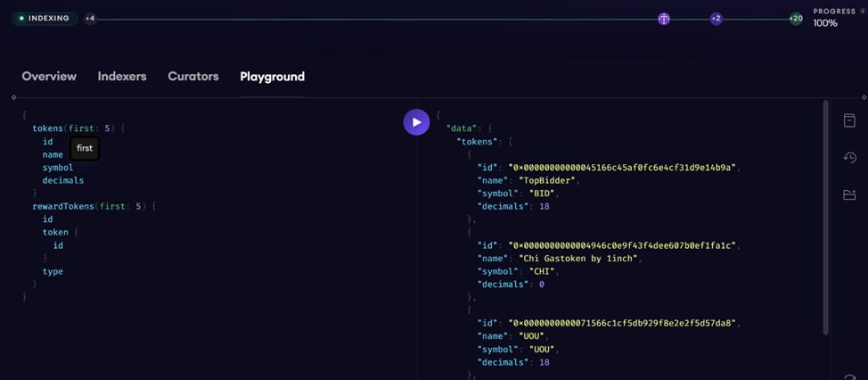Click the +4 badge near Indexing
Screen dimensions: 868x380
click(90, 19)
